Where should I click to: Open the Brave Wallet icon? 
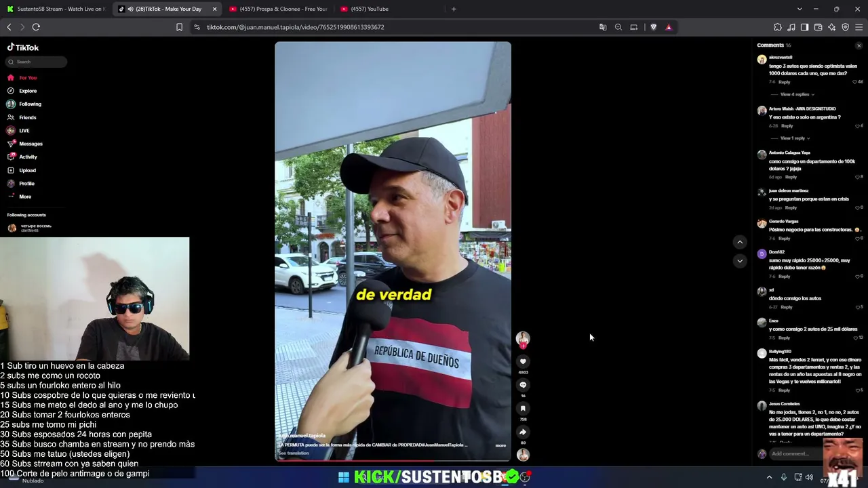(x=818, y=27)
